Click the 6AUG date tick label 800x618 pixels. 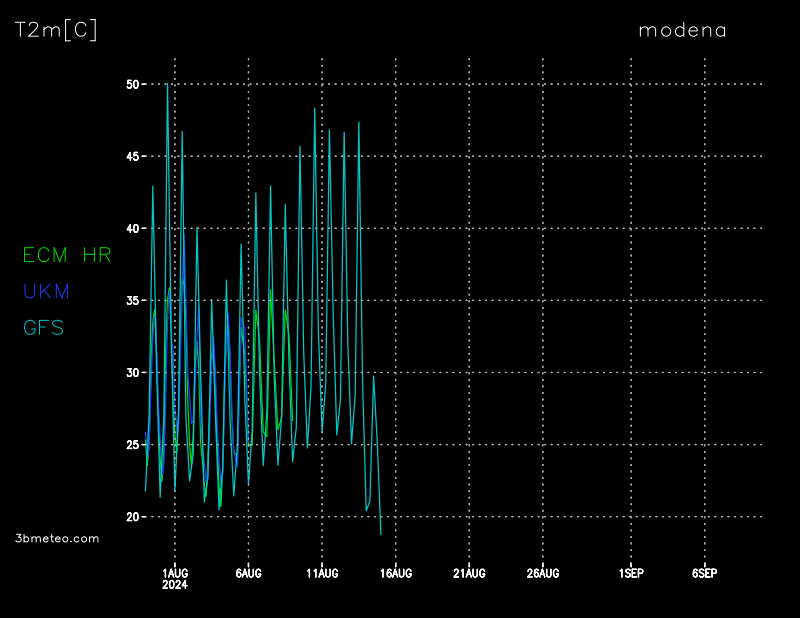(x=248, y=573)
